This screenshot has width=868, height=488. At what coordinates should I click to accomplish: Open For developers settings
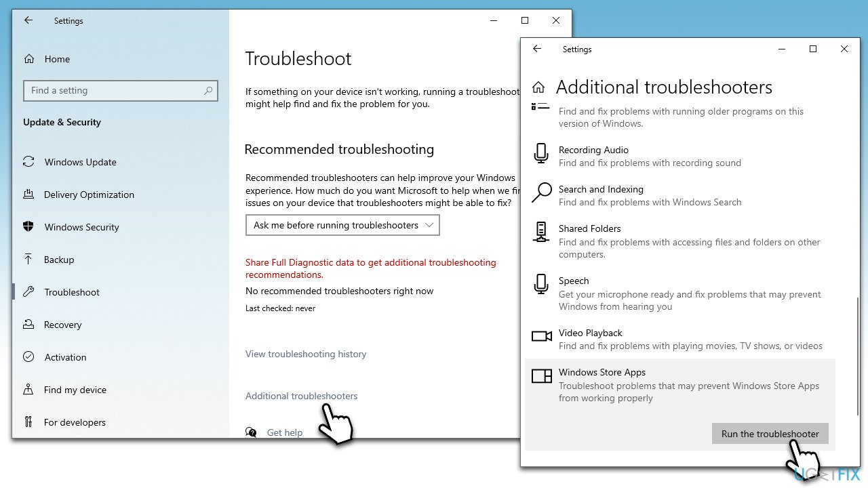pos(28,422)
